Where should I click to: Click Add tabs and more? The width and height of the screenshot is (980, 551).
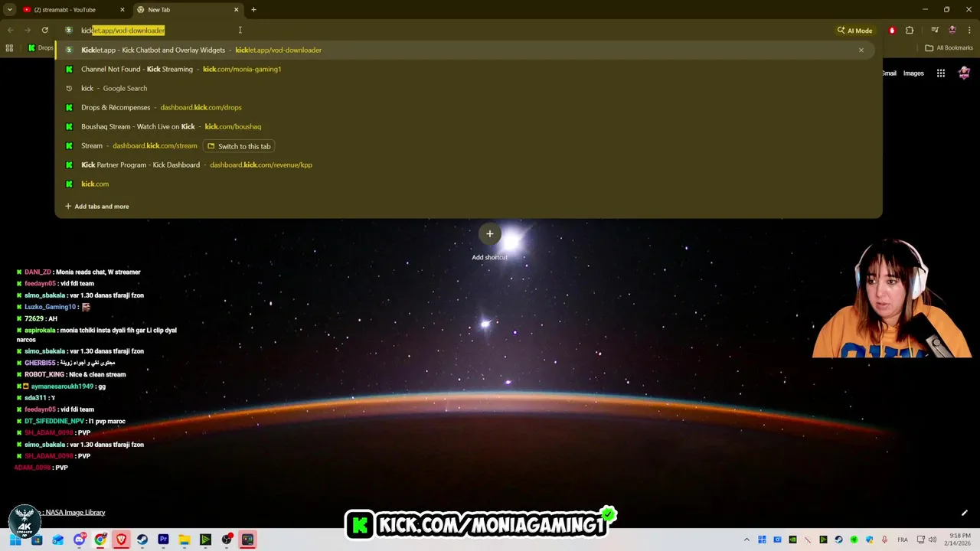pyautogui.click(x=97, y=207)
